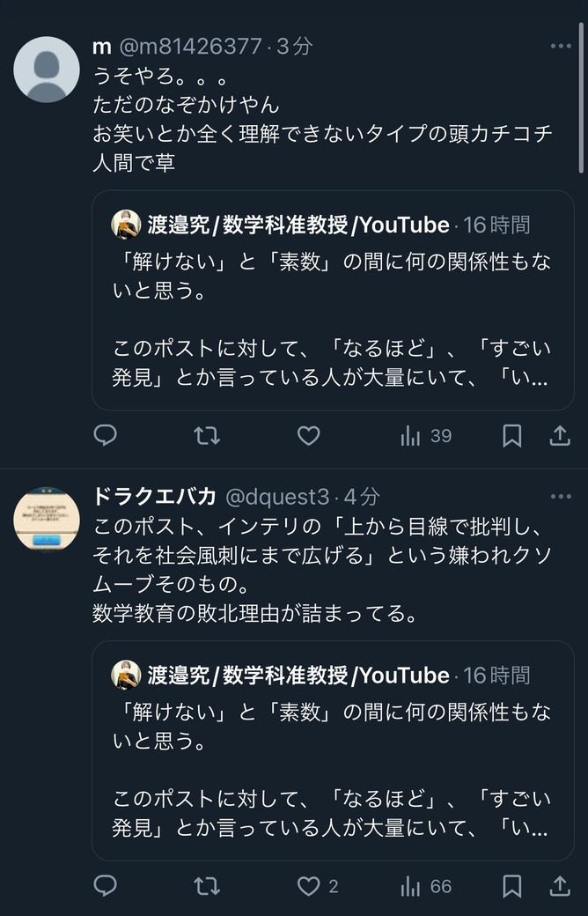Repost the post by m81426377

(207, 435)
